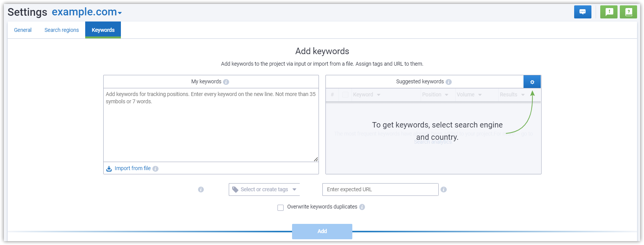This screenshot has width=644, height=245.
Task: Open Select or create tags dropdown
Action: point(264,189)
